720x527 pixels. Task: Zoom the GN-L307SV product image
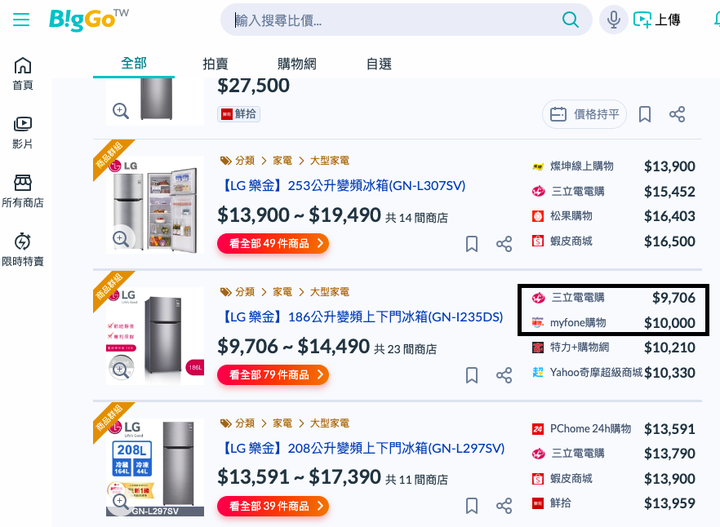coord(121,238)
